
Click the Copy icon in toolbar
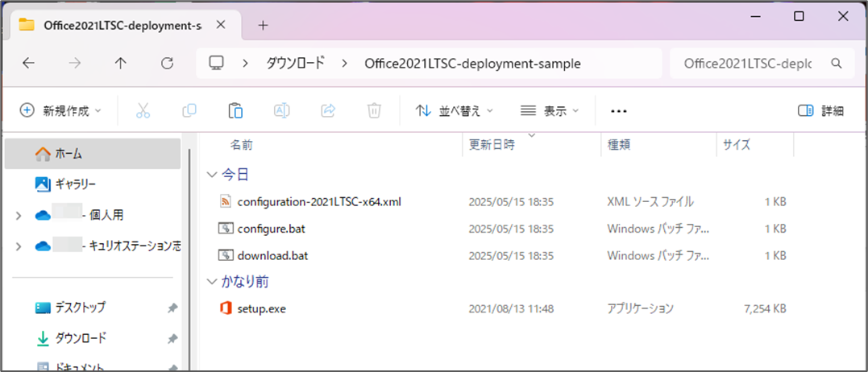[x=189, y=110]
